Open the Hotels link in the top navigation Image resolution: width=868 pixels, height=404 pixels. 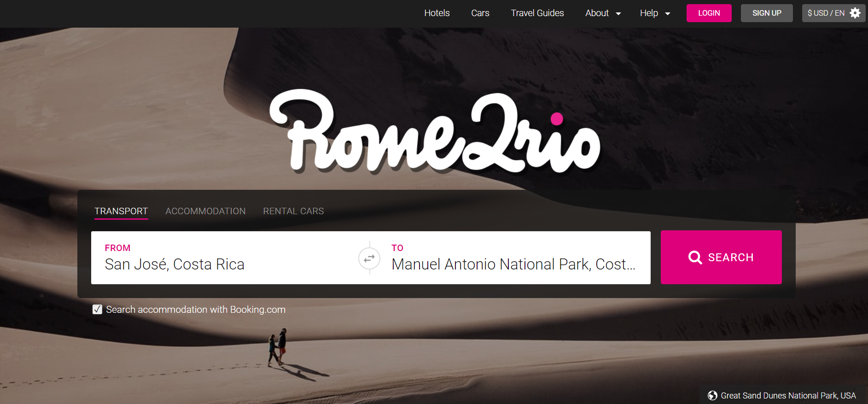(437, 13)
